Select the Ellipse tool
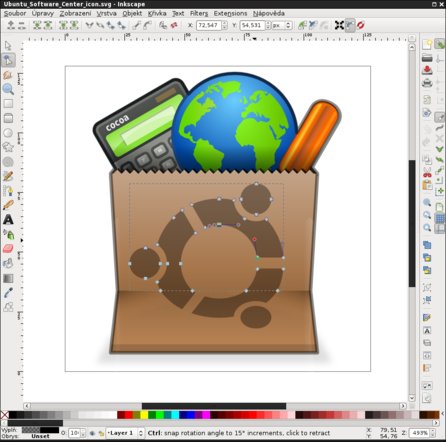The image size is (446, 442). coord(8,133)
